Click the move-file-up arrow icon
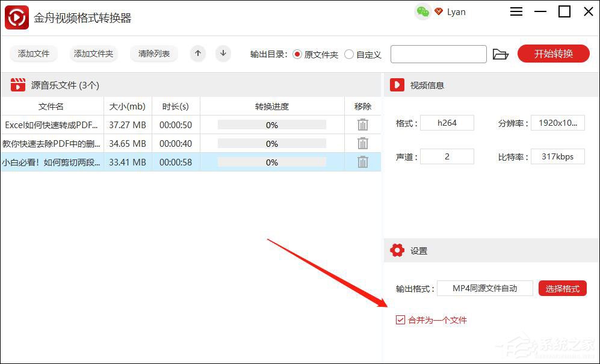 pyautogui.click(x=197, y=54)
